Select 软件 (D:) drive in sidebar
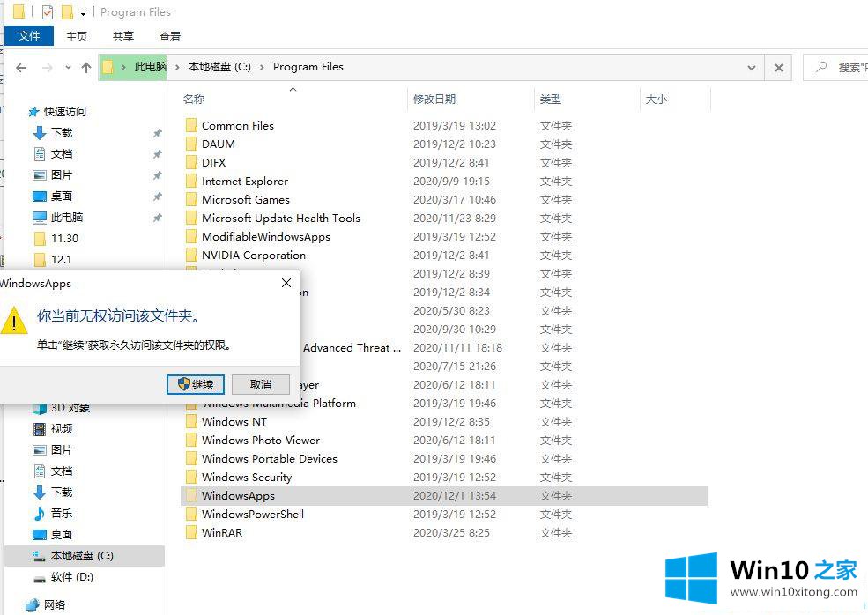Screen dimensions: 868x615 (x=72, y=577)
